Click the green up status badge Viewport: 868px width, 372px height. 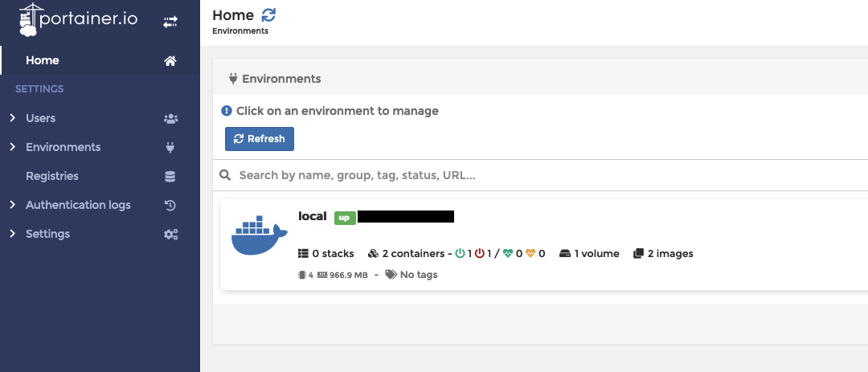click(x=344, y=218)
